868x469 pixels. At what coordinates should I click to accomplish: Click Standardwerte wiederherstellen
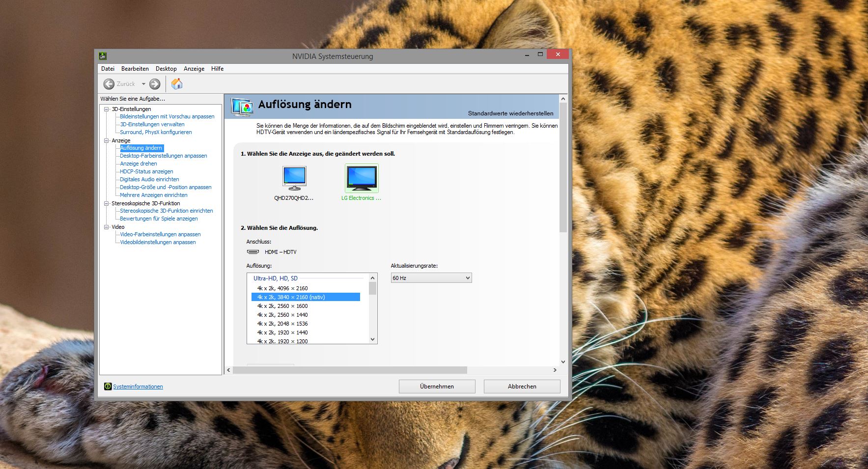click(511, 113)
